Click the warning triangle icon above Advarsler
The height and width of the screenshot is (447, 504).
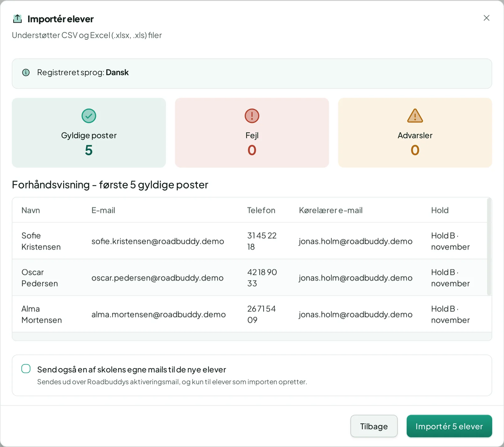click(415, 116)
